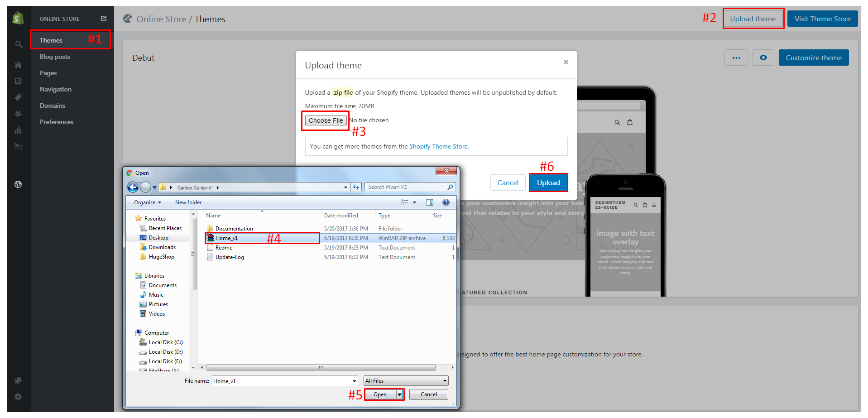The height and width of the screenshot is (418, 868).
Task: Open the help icon in file dialog
Action: pos(446,202)
